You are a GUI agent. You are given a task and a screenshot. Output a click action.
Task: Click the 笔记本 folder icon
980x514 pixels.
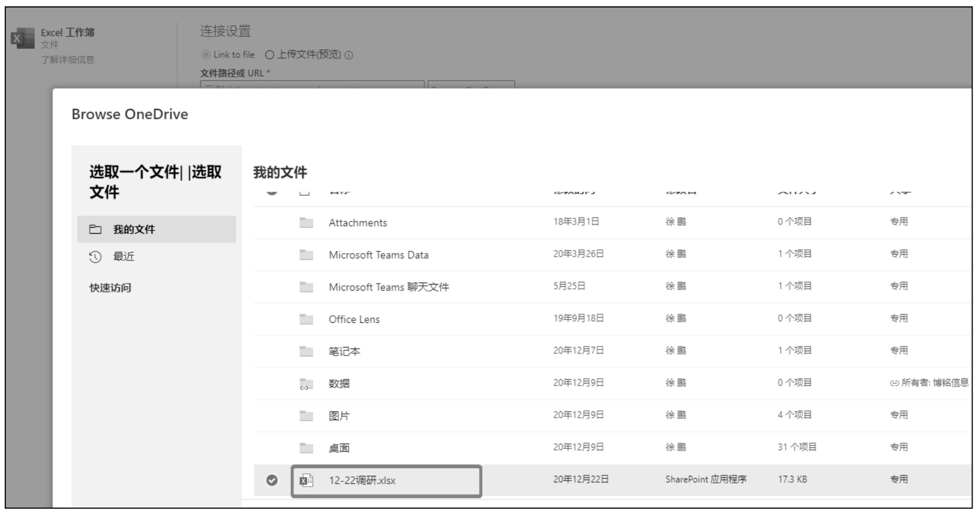point(306,351)
